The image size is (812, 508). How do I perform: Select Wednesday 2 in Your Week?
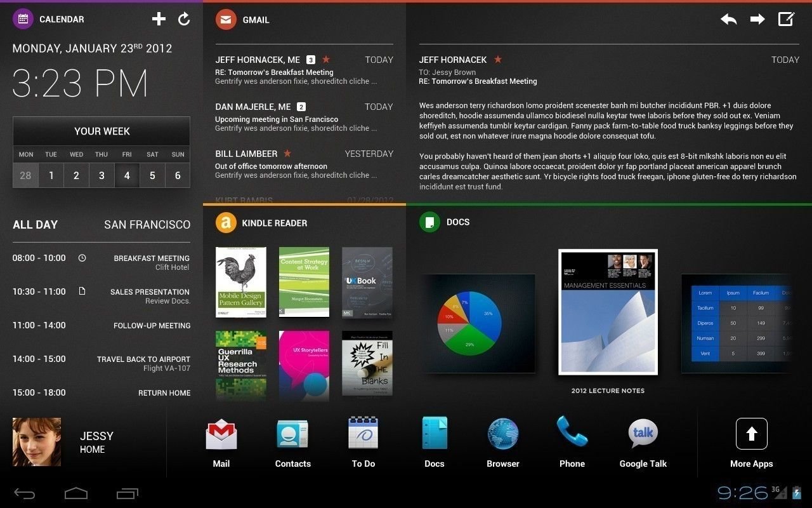[76, 175]
